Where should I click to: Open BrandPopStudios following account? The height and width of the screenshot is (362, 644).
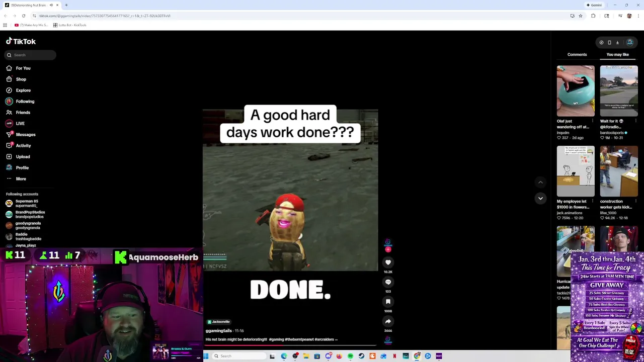click(x=26, y=214)
